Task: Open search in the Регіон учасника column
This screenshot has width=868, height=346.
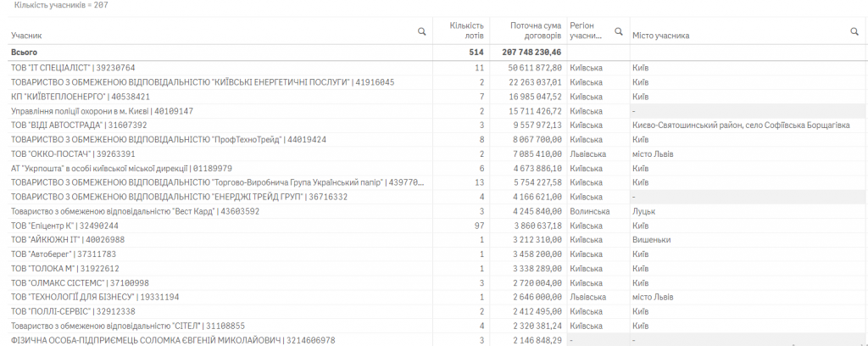Action: [x=619, y=31]
